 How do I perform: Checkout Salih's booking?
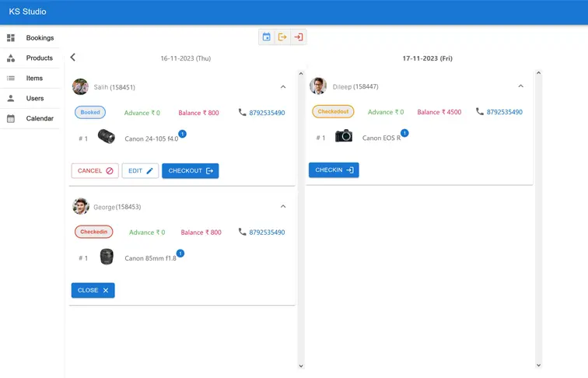[190, 170]
